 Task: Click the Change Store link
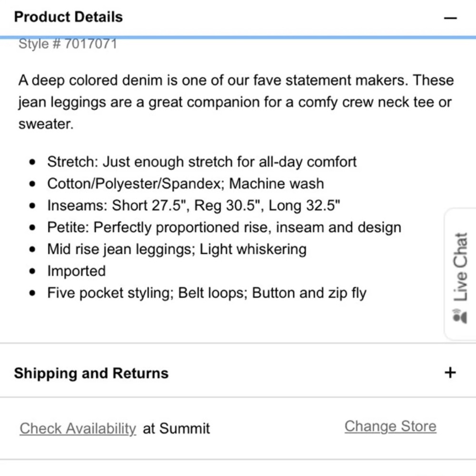390,426
